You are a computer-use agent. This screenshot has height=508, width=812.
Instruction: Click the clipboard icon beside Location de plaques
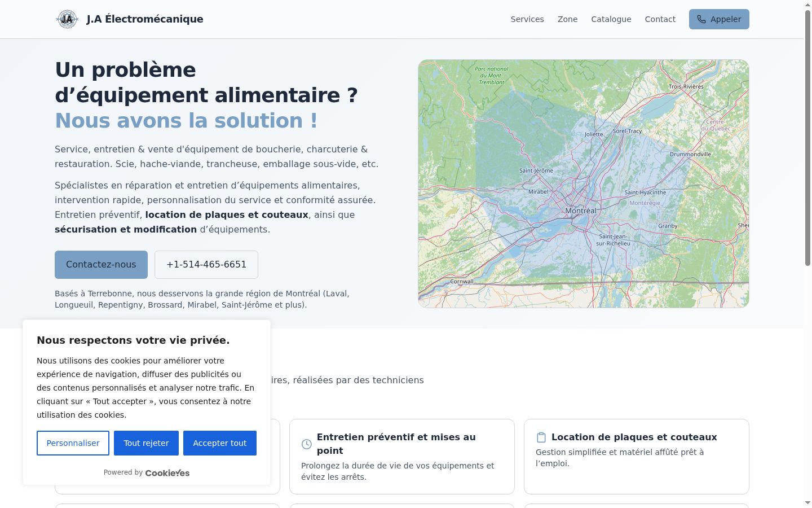[541, 437]
